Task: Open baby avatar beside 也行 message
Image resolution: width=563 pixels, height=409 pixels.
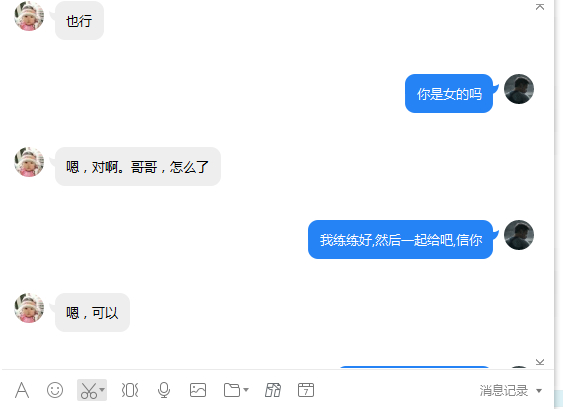Action: click(29, 16)
